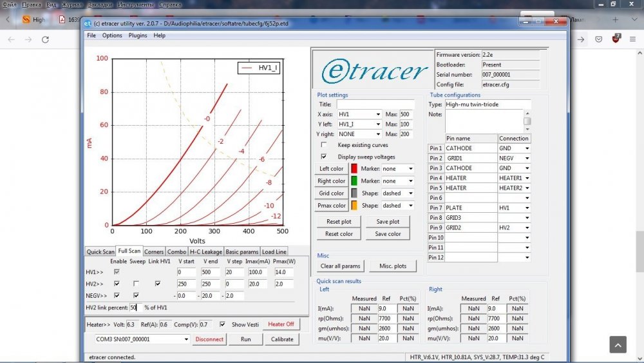Open the Plugins menu
This screenshot has height=363, width=644.
click(x=138, y=35)
